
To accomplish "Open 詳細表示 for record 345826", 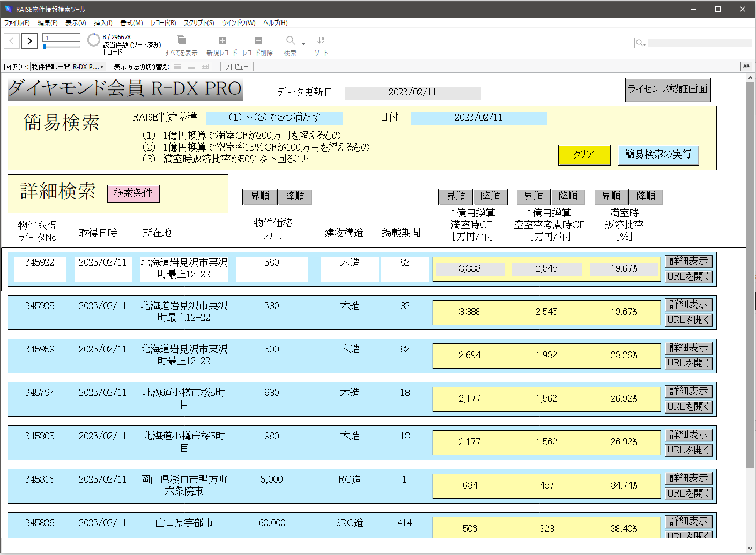I will click(x=688, y=521).
